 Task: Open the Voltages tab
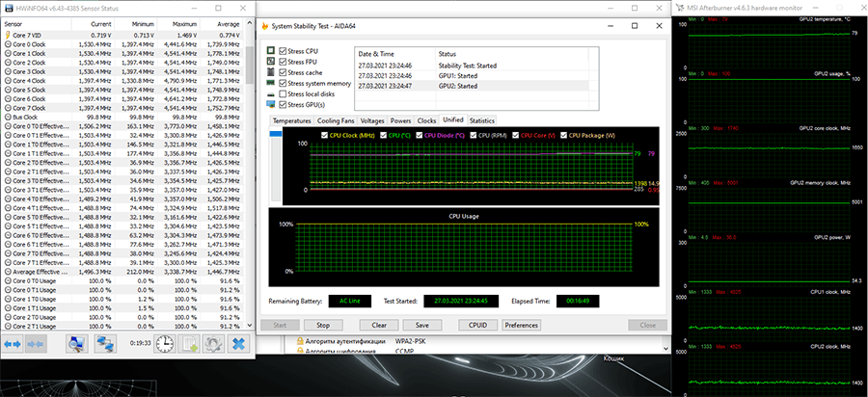point(372,120)
